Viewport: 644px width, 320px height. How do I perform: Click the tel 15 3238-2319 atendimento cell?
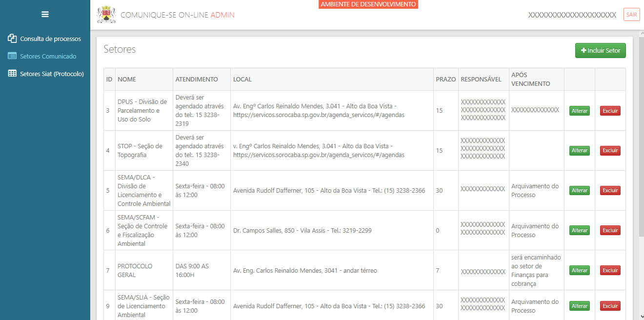pyautogui.click(x=202, y=111)
